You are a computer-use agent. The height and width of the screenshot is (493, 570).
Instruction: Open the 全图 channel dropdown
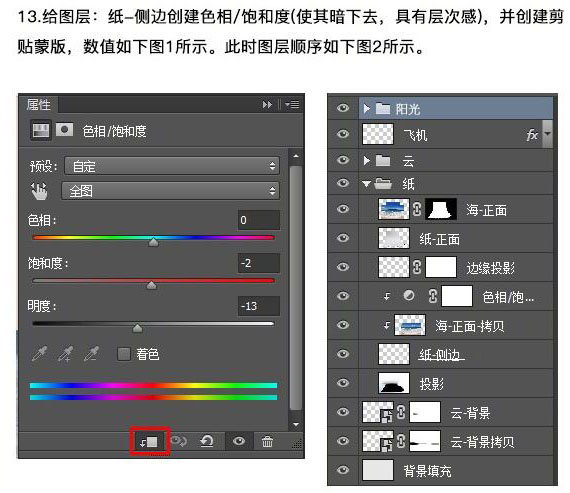pos(170,191)
